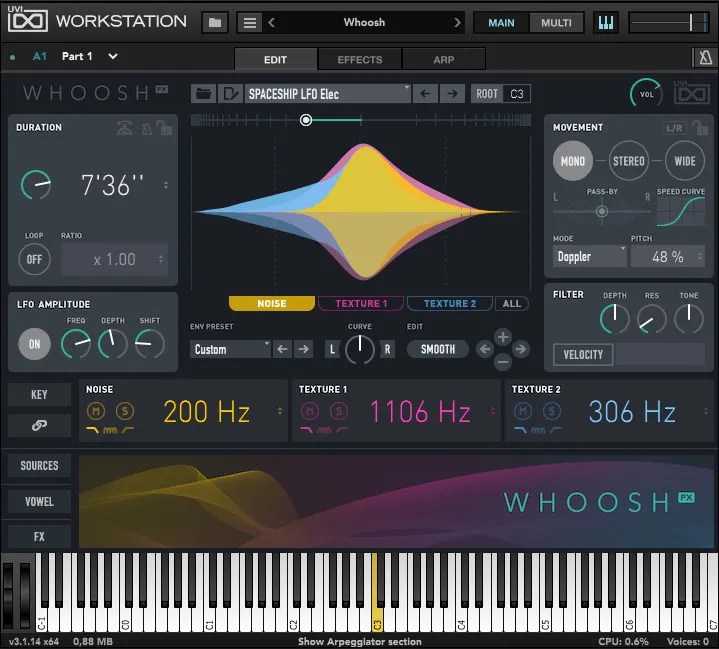Solo the Noise layer
This screenshot has height=649, width=719.
pos(125,411)
